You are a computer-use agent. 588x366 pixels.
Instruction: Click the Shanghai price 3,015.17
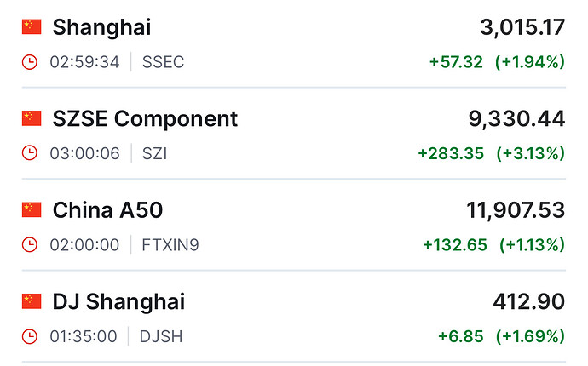[x=522, y=27]
